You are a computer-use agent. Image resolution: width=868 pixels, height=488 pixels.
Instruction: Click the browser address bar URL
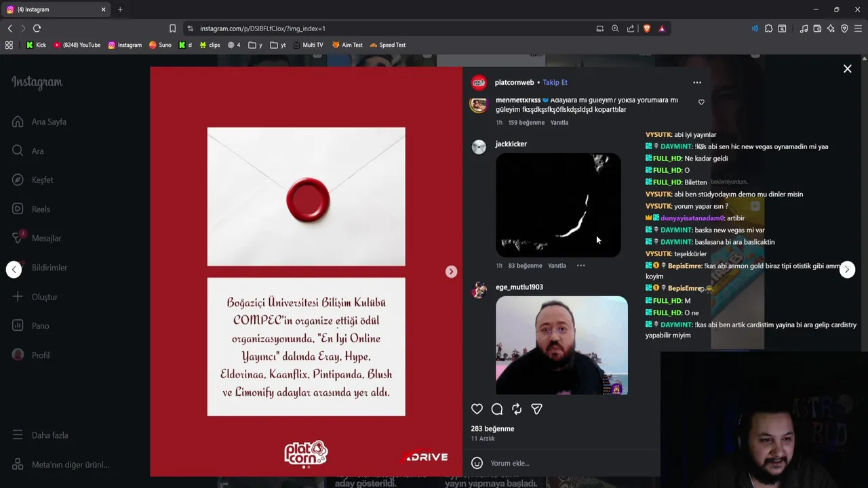[x=262, y=28]
